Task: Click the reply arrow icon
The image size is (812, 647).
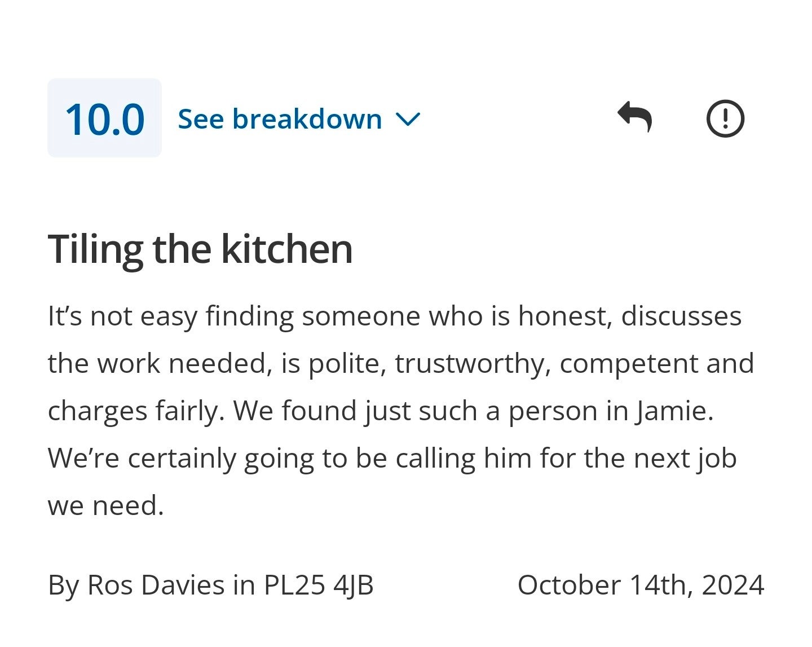Action: click(634, 117)
